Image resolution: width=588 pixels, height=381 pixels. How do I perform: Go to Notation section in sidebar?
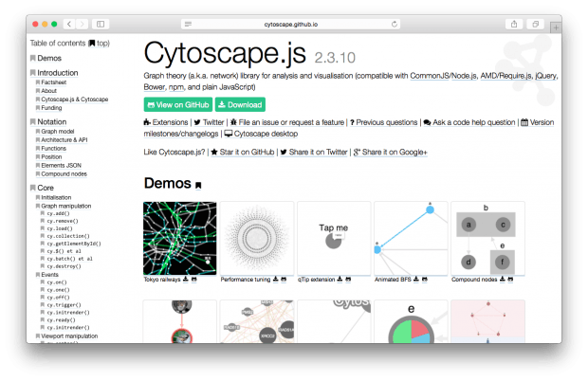pyautogui.click(x=52, y=122)
